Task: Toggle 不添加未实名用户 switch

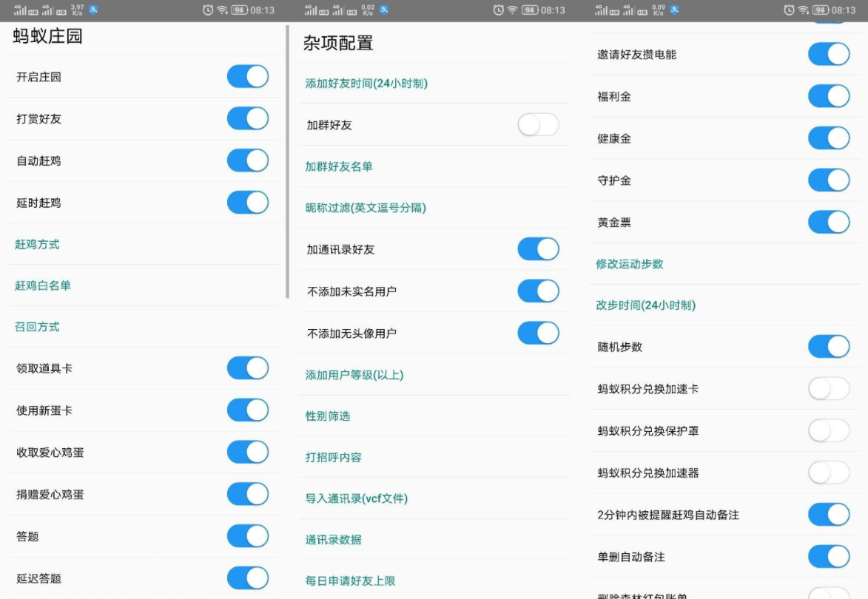Action: tap(539, 291)
